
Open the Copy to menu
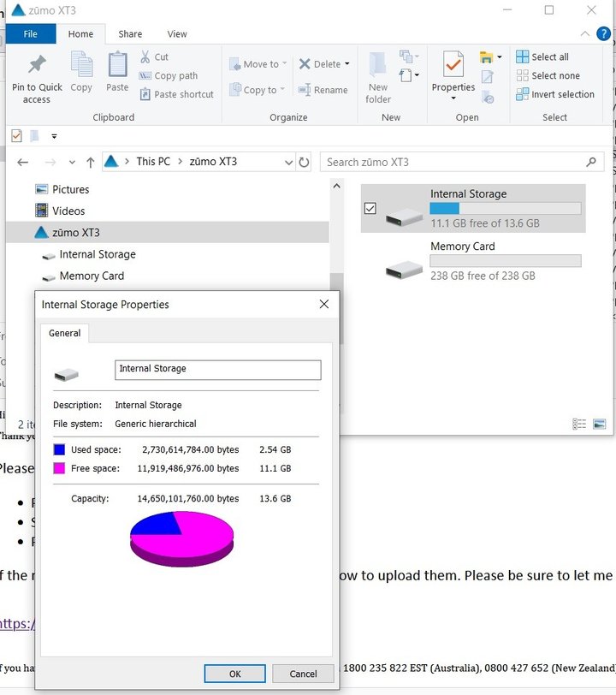258,90
